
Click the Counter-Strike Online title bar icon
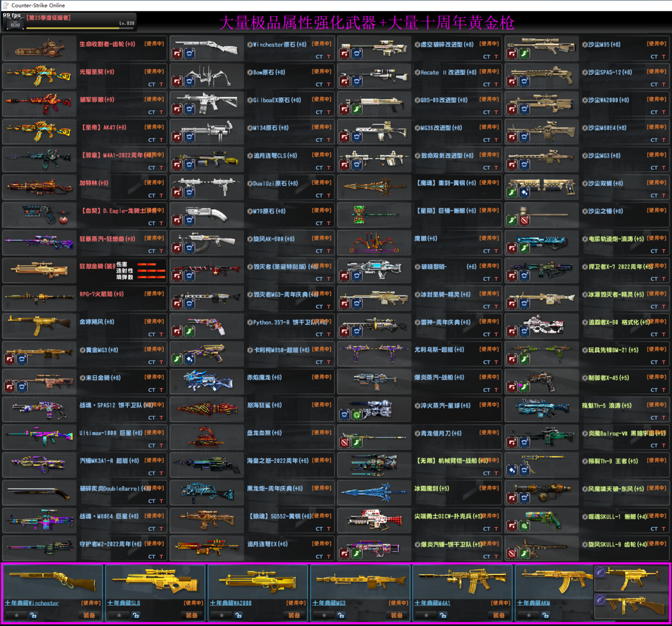pyautogui.click(x=6, y=5)
